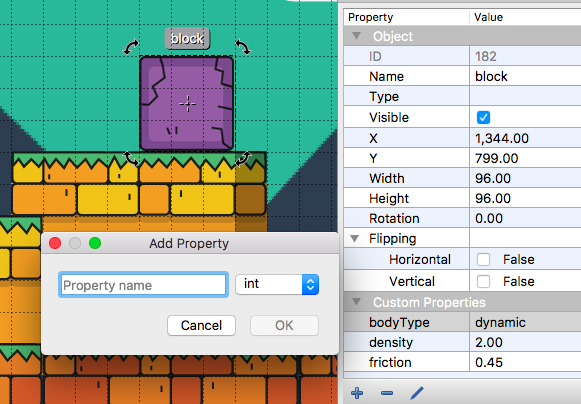Click Width value 96.00
This screenshot has width=581, height=404.
point(493,178)
